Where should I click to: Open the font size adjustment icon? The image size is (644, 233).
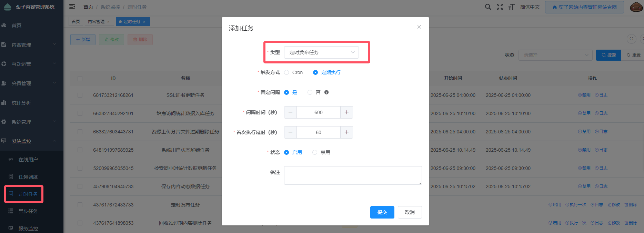[511, 7]
